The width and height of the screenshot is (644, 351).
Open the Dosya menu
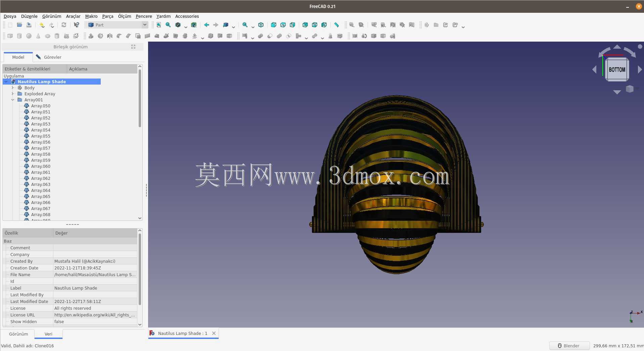click(10, 16)
